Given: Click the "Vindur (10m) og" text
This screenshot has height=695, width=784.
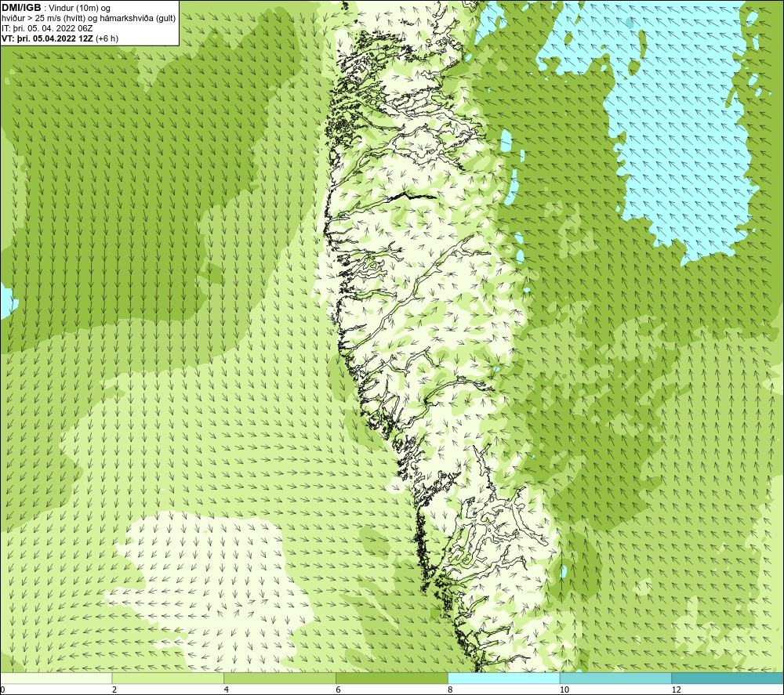Looking at the screenshot, I should [x=80, y=9].
